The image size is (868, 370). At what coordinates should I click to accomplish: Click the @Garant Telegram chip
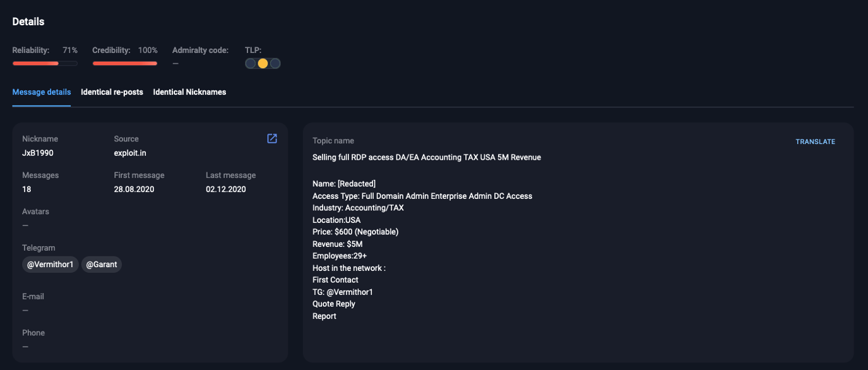[102, 265]
